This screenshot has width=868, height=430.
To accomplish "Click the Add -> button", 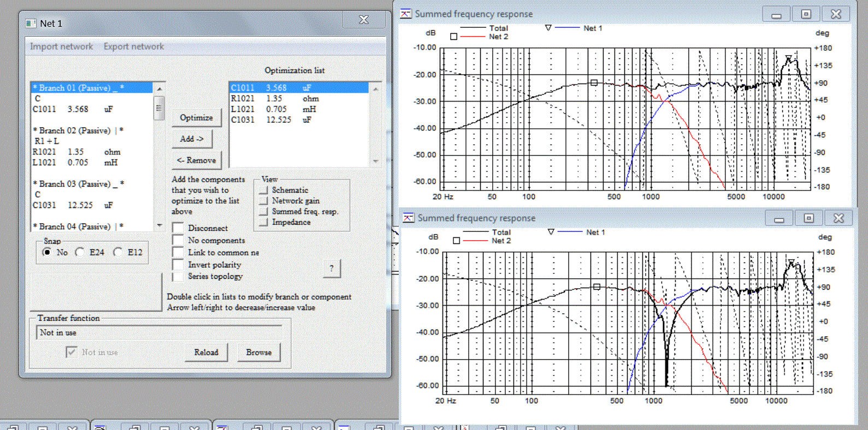I will click(192, 139).
